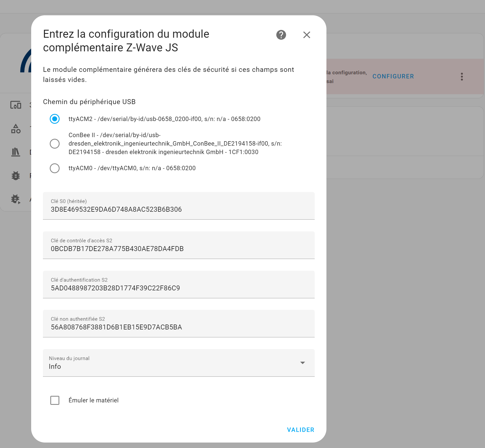Select the ConBee II radio option
This screenshot has width=485, height=448.
(x=55, y=143)
